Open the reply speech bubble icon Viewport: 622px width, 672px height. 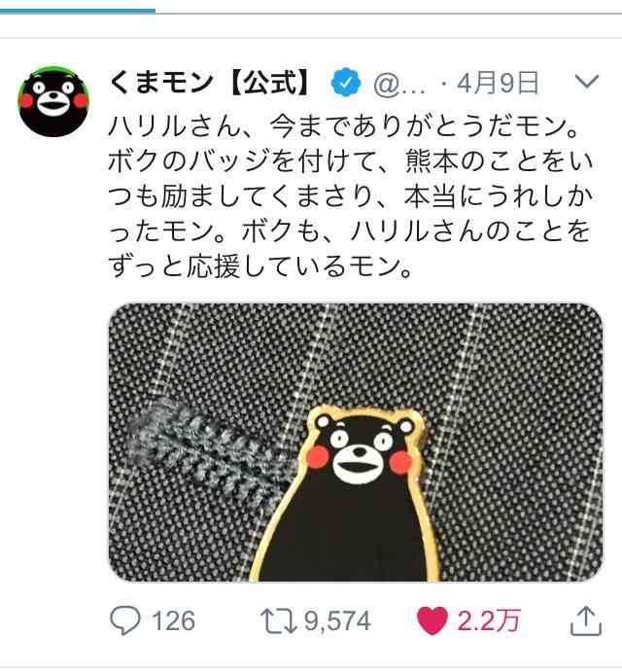coord(125,620)
